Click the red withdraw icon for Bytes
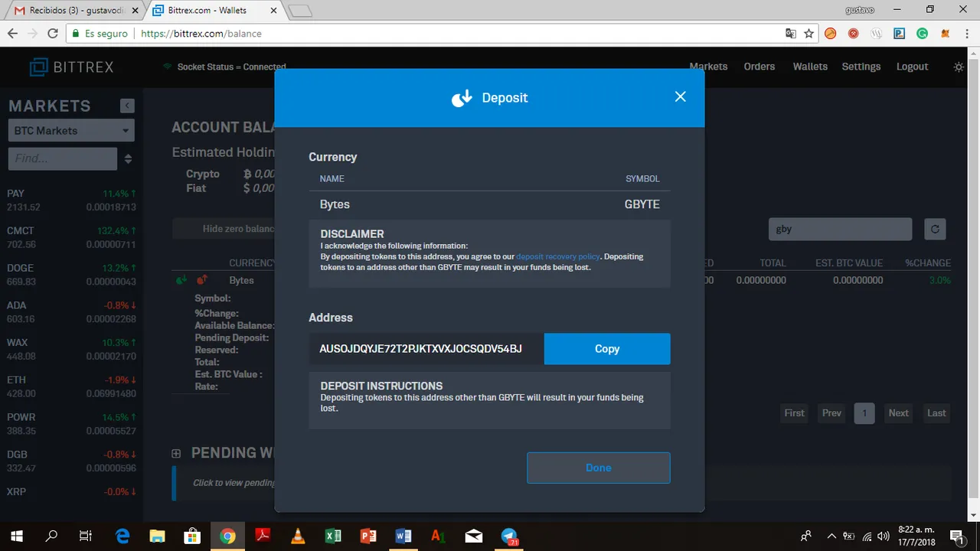 [x=202, y=281]
